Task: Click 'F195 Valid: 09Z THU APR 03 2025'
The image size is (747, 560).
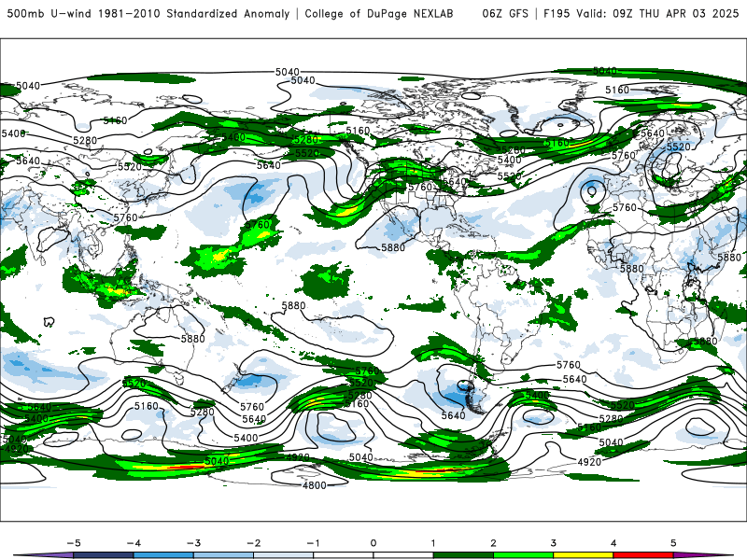Action: click(x=641, y=13)
